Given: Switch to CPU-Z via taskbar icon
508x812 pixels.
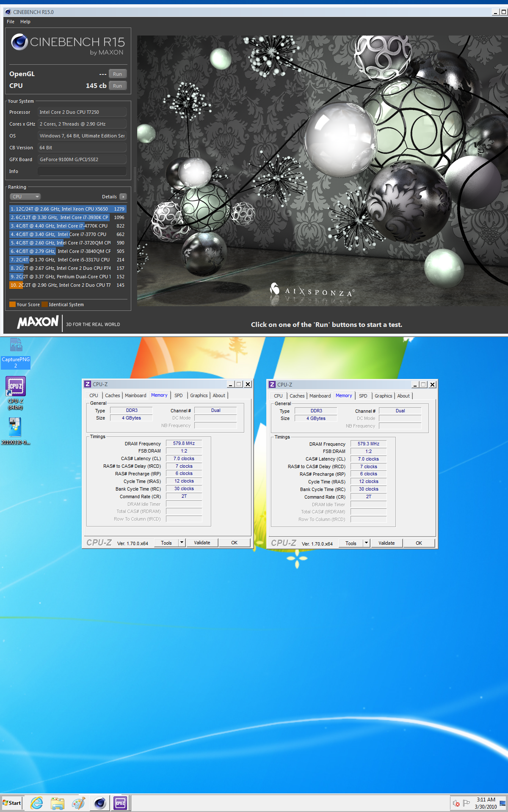Looking at the screenshot, I should [x=121, y=803].
